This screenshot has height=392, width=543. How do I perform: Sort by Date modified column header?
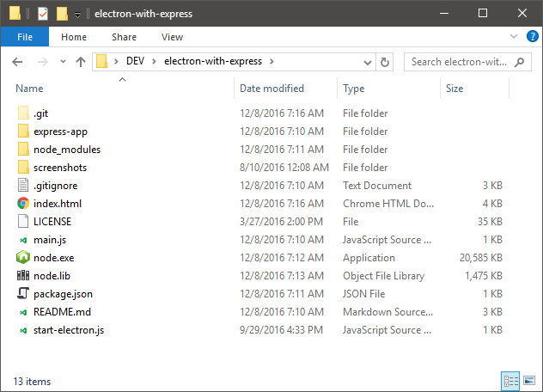(x=271, y=89)
